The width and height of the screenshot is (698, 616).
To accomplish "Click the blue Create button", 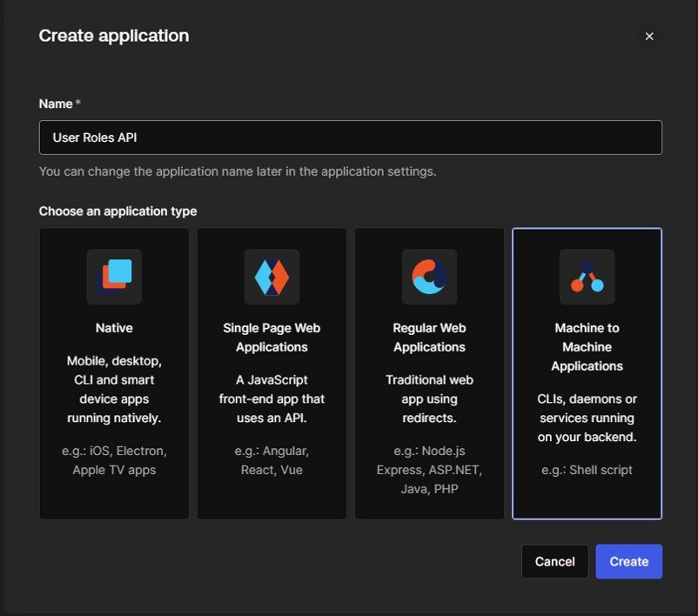I will [628, 561].
